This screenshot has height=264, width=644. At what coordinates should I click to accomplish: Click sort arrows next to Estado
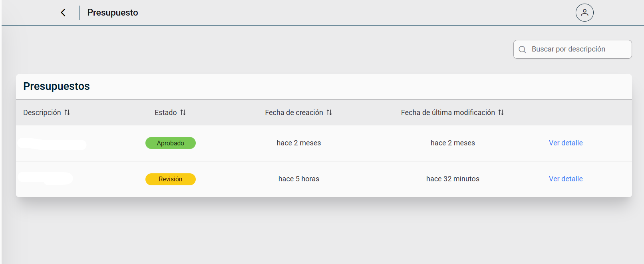tap(183, 113)
